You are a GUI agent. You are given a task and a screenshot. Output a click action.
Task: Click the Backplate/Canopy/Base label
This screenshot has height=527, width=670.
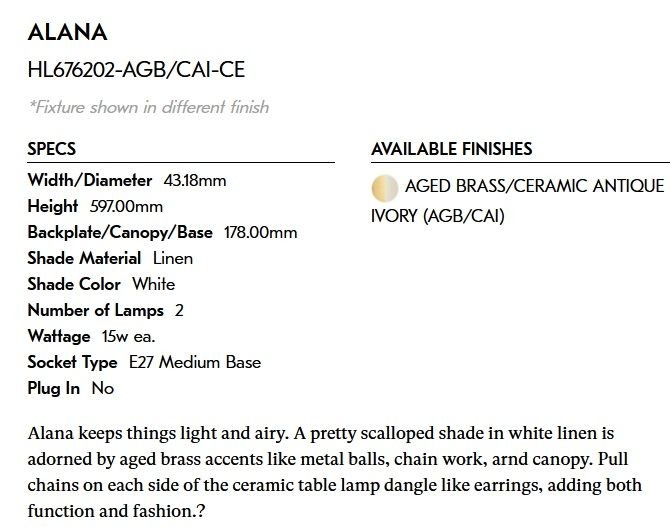click(120, 233)
